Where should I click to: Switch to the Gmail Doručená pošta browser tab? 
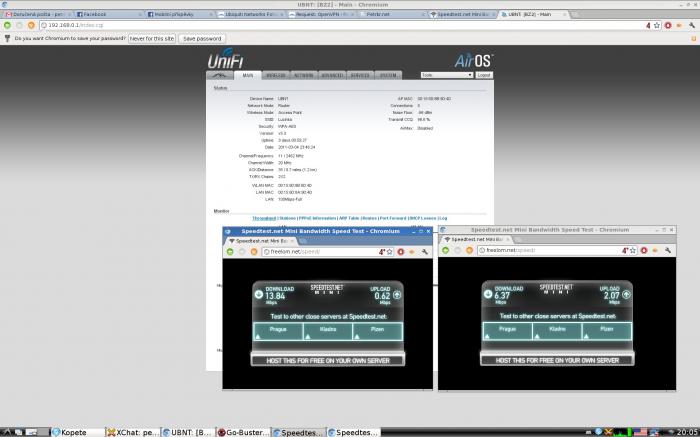[38, 15]
